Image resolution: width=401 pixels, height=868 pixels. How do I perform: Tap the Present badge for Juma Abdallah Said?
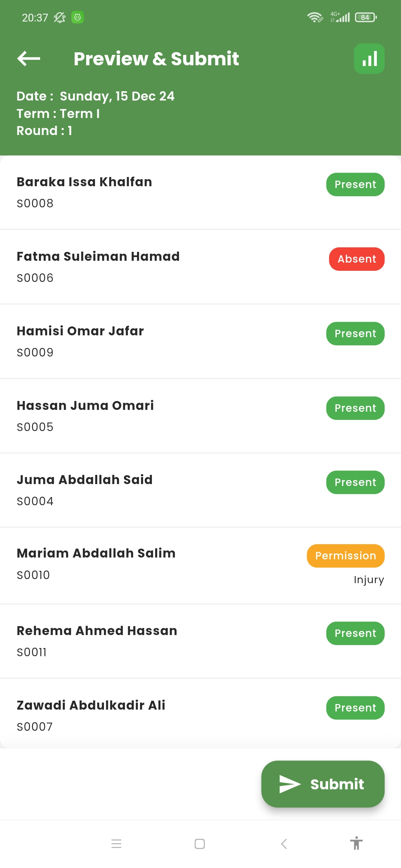355,482
